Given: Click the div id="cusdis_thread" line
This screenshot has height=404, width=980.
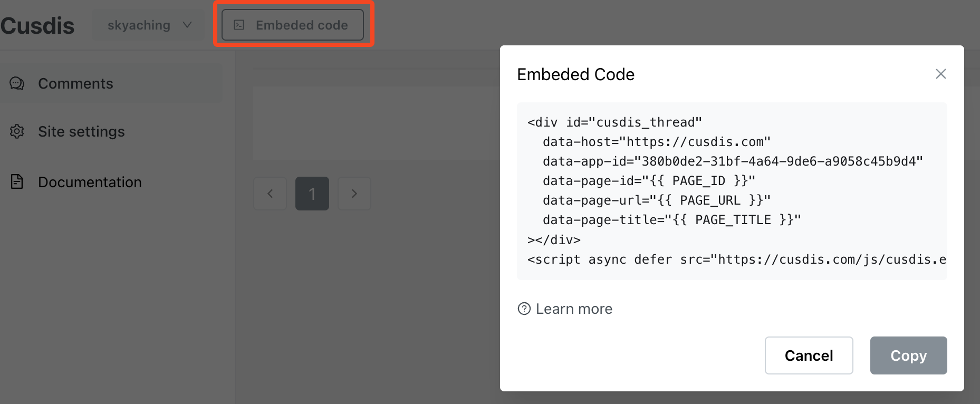Looking at the screenshot, I should [615, 122].
